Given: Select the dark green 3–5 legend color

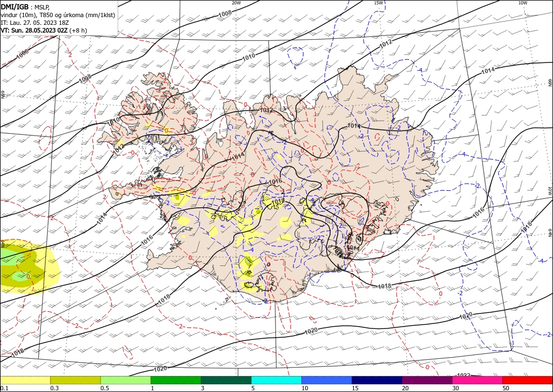Looking at the screenshot, I should (x=226, y=380).
